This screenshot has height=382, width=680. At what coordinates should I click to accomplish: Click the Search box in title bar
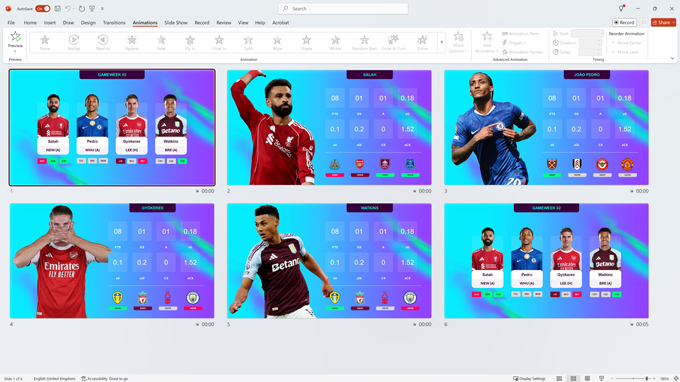343,9
